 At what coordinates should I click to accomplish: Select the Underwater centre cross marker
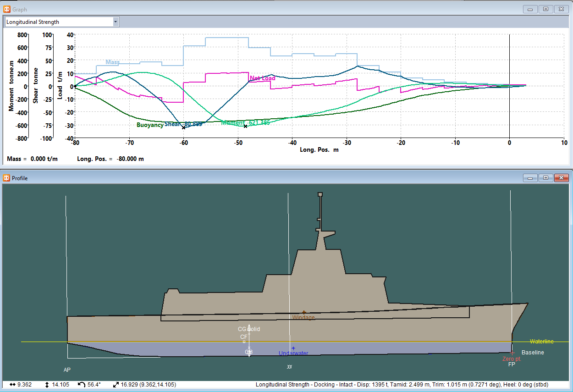point(293,348)
